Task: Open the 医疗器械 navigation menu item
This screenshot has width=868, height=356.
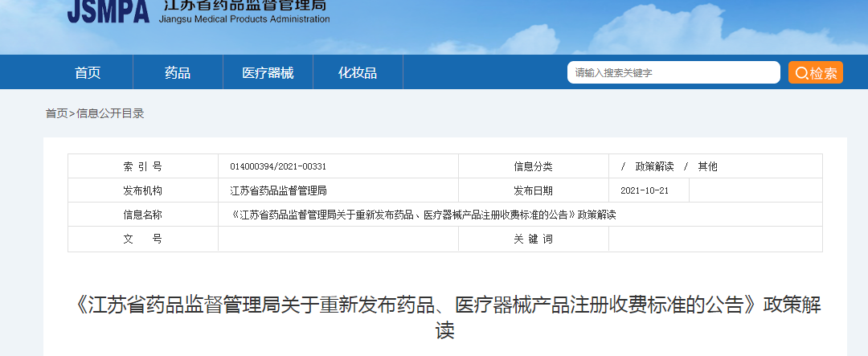Action: [x=268, y=72]
